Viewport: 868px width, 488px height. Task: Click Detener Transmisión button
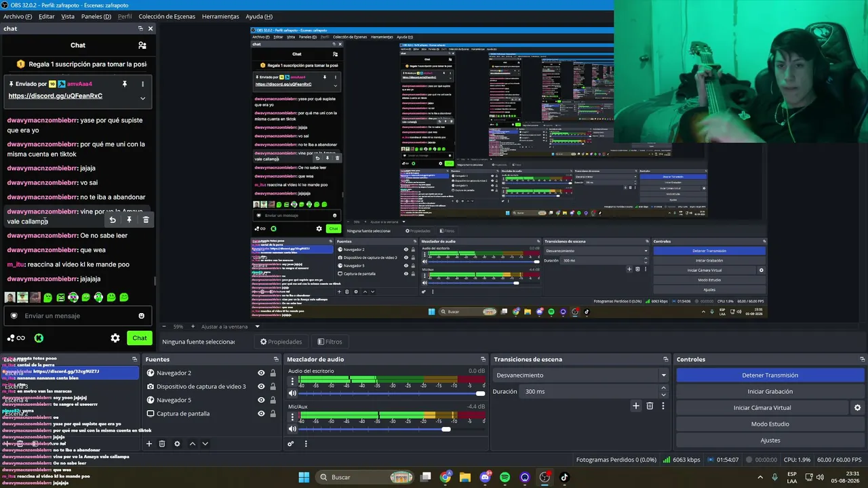point(770,375)
